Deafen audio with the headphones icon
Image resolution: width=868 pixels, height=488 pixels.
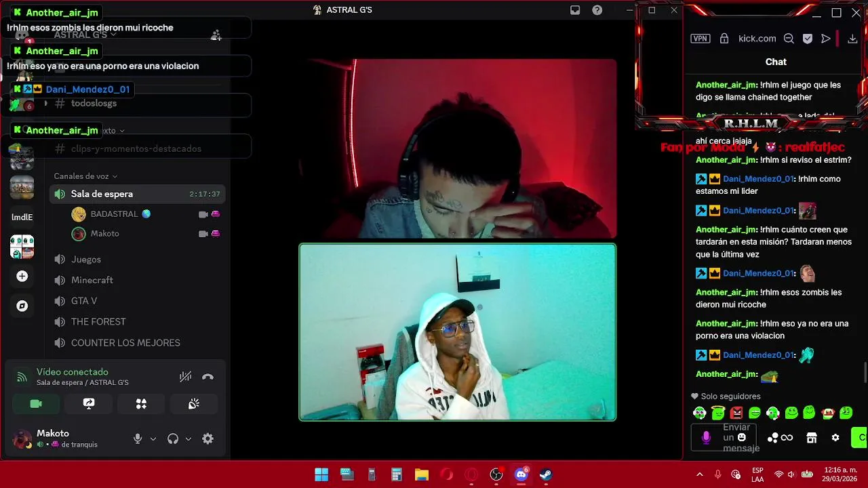173,439
